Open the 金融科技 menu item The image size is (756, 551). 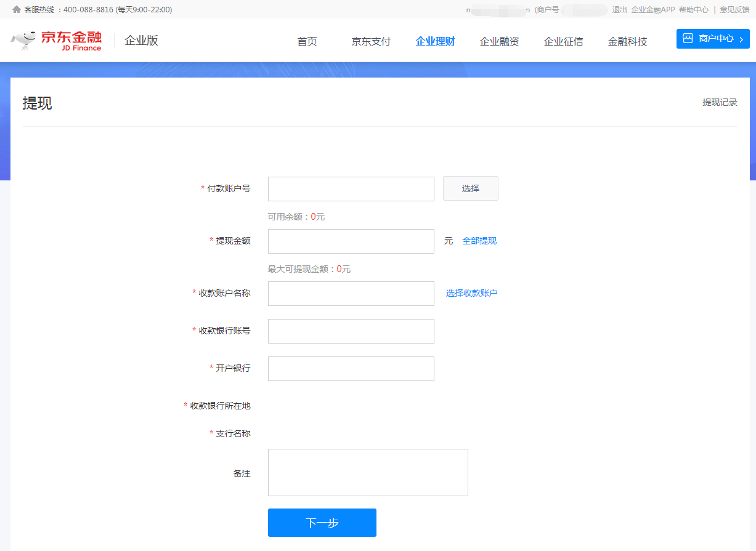627,41
